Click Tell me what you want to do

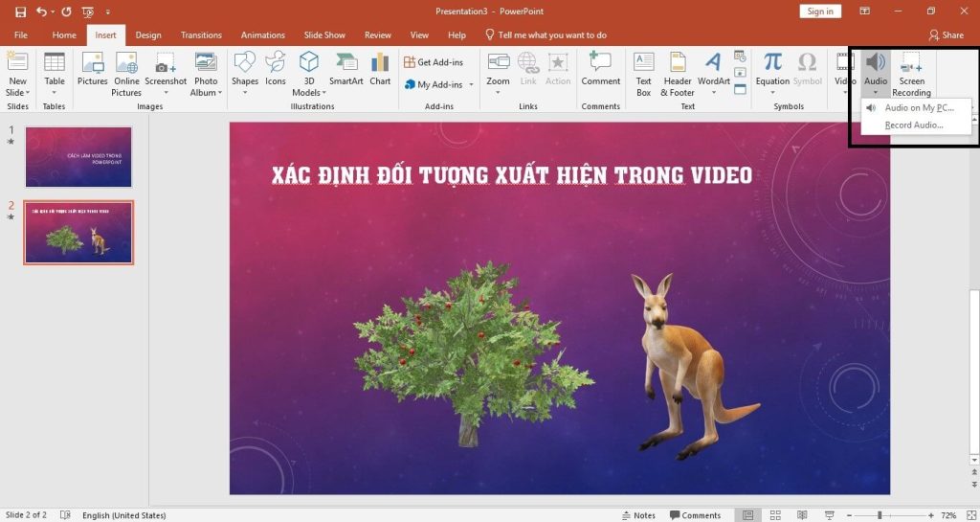[546, 35]
